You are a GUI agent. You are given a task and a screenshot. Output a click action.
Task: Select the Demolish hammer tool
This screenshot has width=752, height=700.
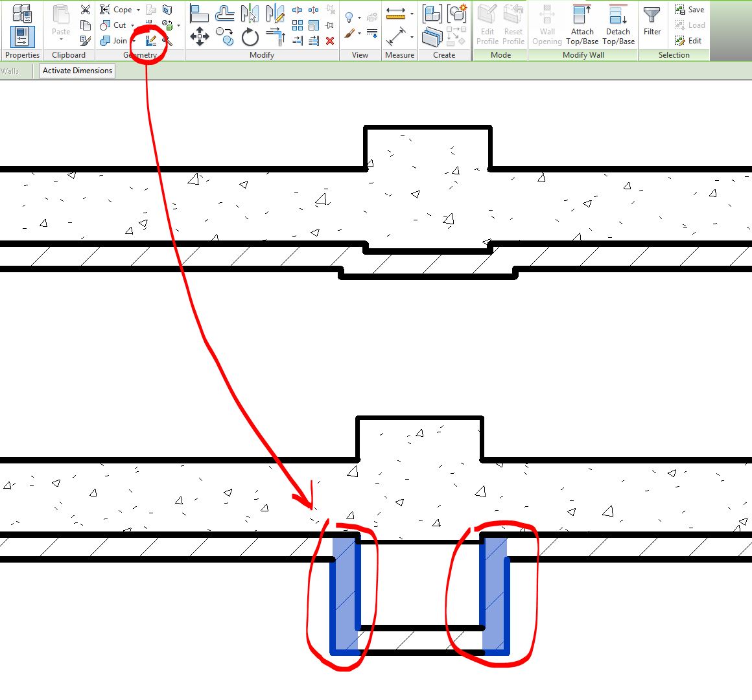pyautogui.click(x=167, y=41)
